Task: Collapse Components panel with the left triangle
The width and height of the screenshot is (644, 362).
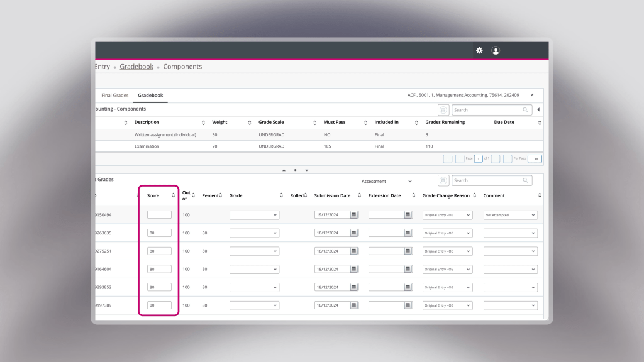Action: click(x=538, y=110)
